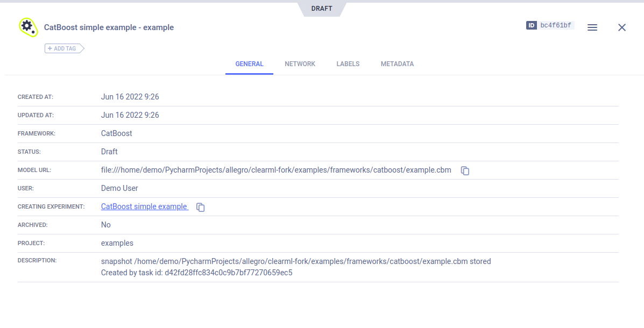The width and height of the screenshot is (644, 328).
Task: Close the model details panel
Action: (x=622, y=27)
